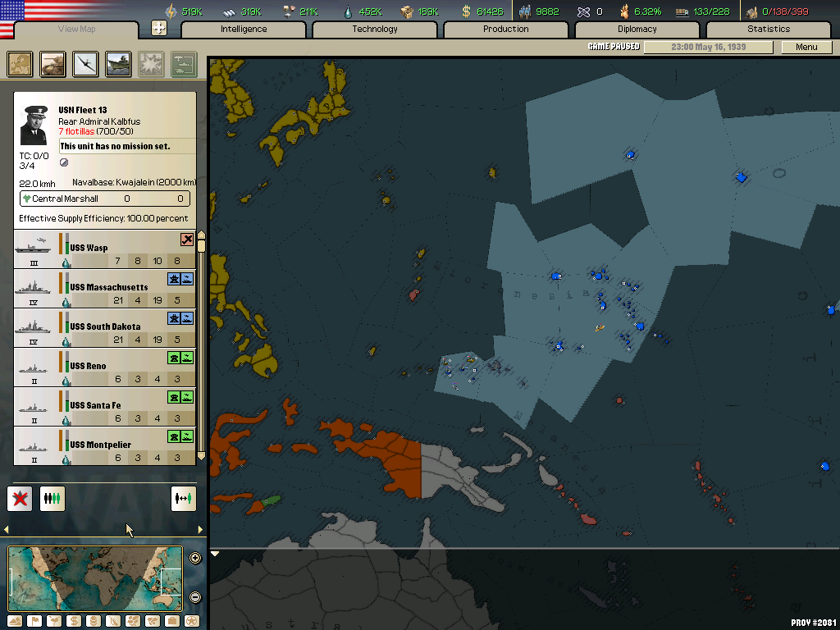The image size is (840, 630).
Task: Click the ship list vertical scrollbar
Action: point(201,345)
